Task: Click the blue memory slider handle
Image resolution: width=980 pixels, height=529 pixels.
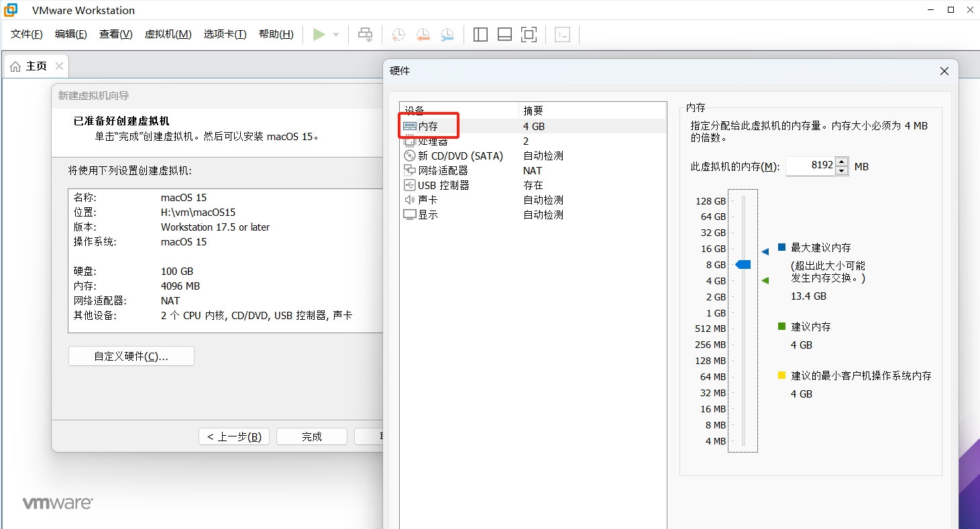Action: pyautogui.click(x=743, y=265)
